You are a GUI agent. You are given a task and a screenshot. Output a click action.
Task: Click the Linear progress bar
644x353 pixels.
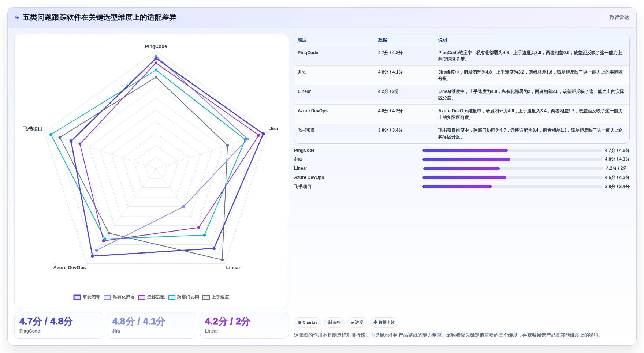(513, 169)
